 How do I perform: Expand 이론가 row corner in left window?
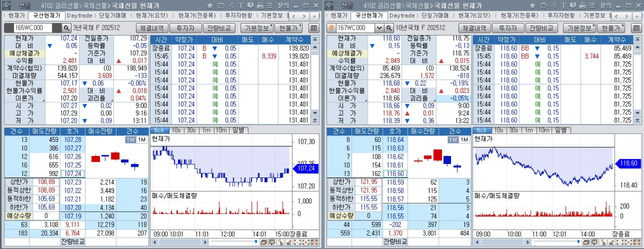tap(44, 101)
